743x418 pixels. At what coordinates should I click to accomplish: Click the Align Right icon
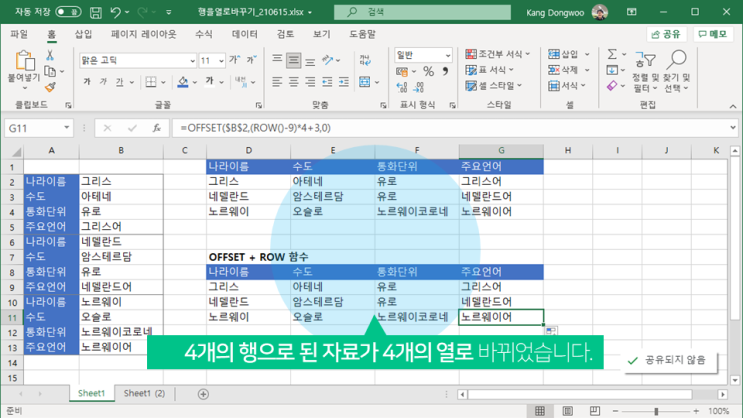tap(310, 82)
